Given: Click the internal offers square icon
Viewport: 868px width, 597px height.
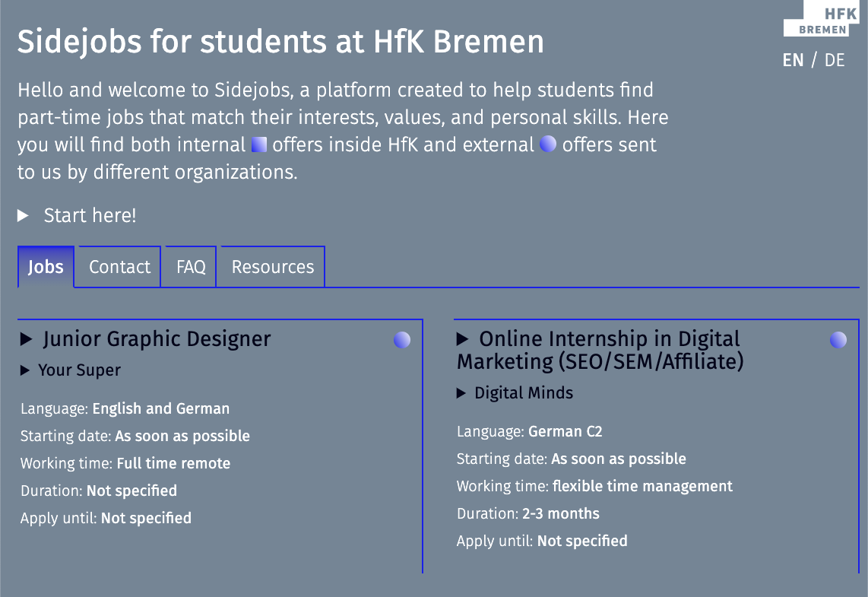Looking at the screenshot, I should pyautogui.click(x=259, y=144).
